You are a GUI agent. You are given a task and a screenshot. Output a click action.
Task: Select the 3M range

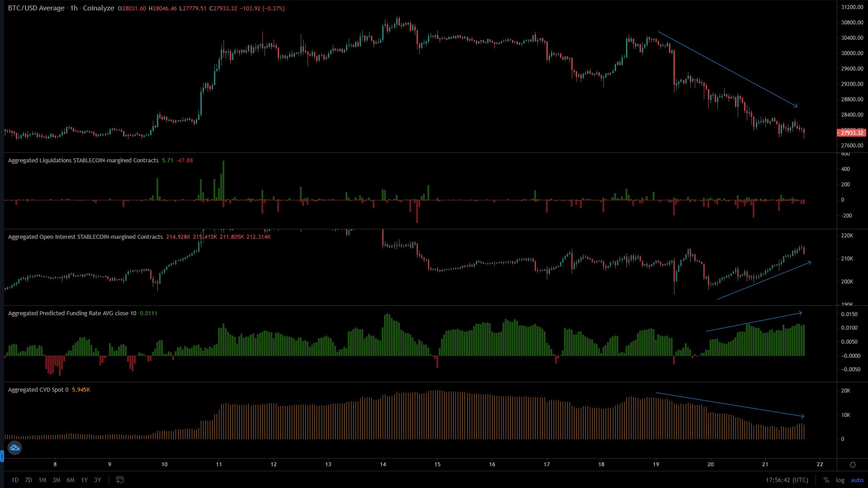pyautogui.click(x=56, y=480)
